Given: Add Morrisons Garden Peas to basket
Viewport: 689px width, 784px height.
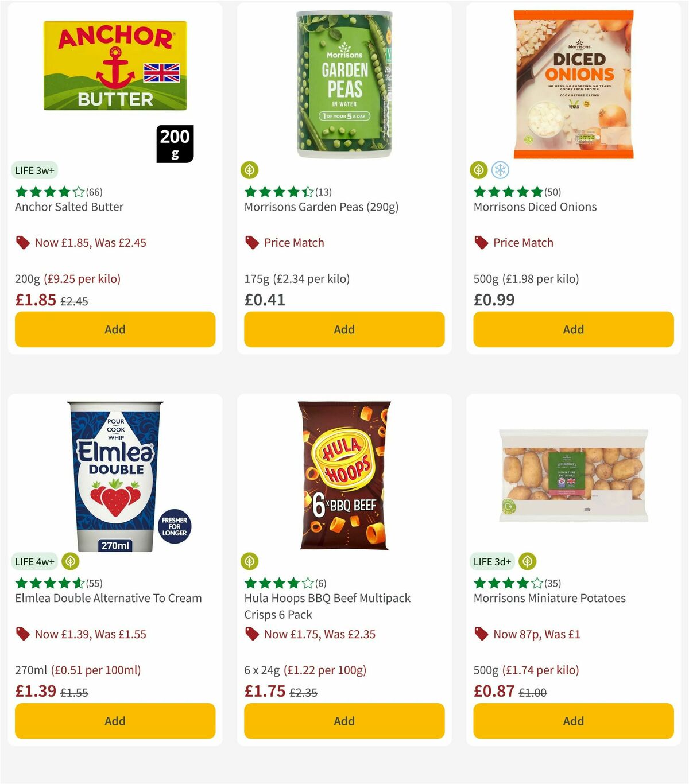Looking at the screenshot, I should (x=343, y=329).
